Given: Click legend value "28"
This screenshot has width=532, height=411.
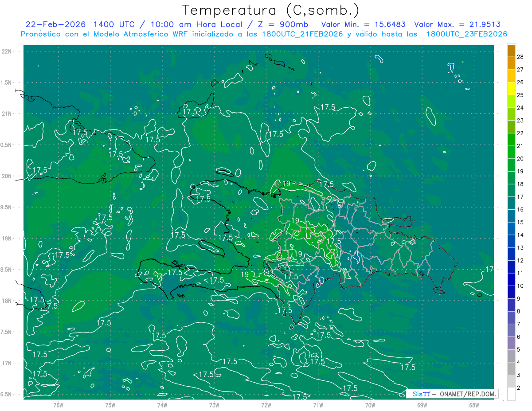Looking at the screenshot, I should (x=520, y=57).
